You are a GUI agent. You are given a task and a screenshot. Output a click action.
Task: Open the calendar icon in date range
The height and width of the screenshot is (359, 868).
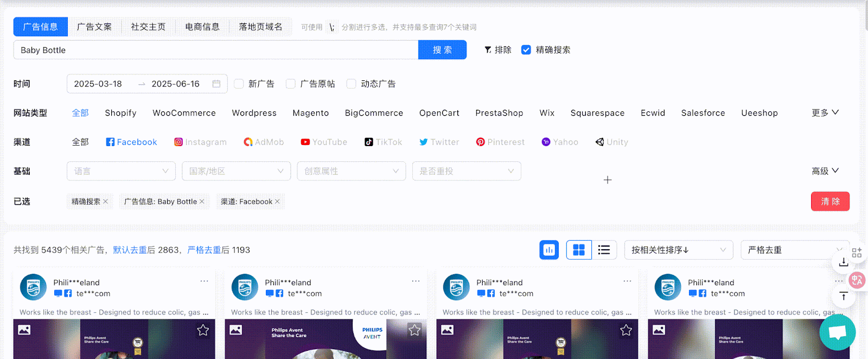coord(216,84)
